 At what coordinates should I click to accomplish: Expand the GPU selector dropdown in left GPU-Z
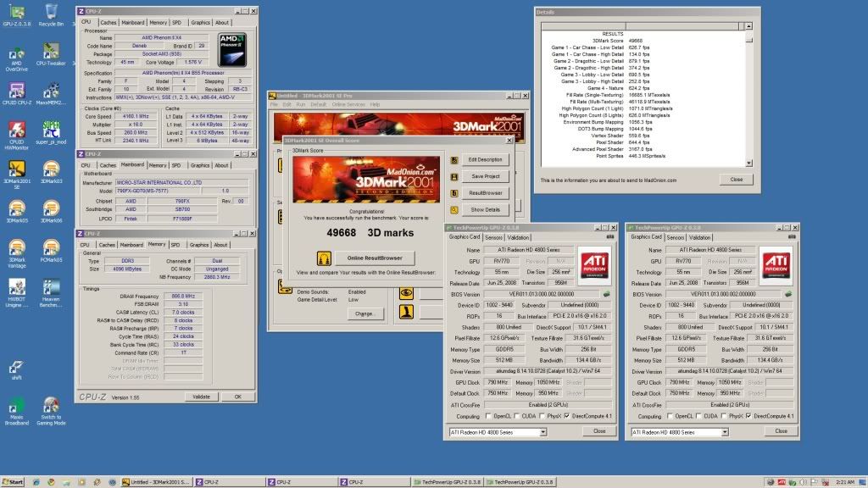(x=543, y=432)
